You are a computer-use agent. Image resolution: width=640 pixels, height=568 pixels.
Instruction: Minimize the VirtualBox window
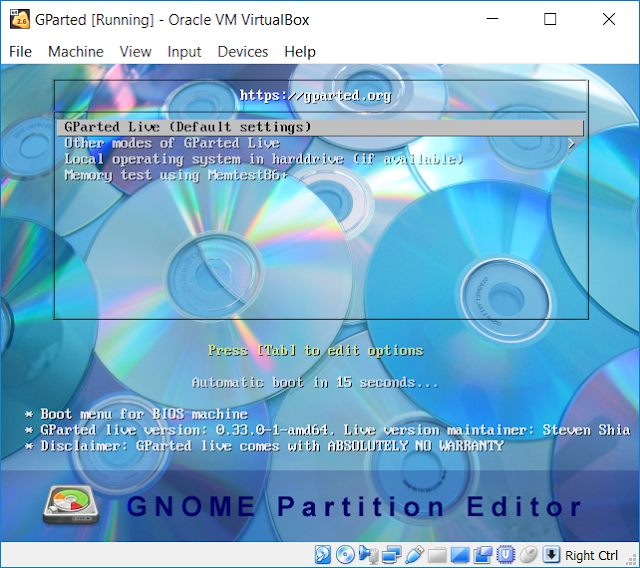pos(493,19)
